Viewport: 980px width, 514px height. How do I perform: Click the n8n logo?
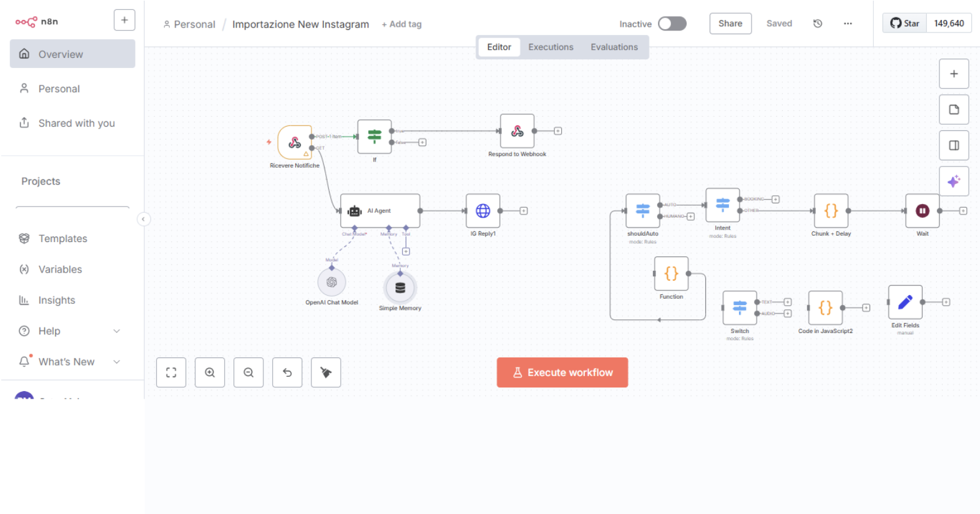pos(36,22)
